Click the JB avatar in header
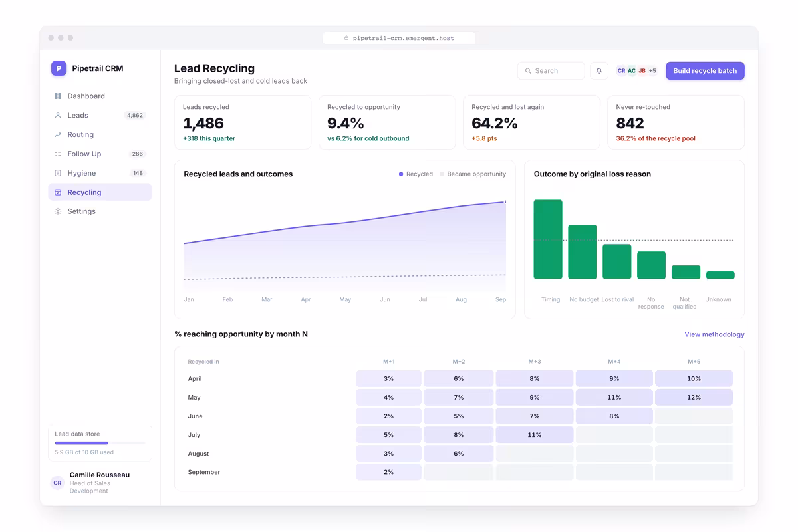Screen dimensions: 798x532 tap(642, 70)
